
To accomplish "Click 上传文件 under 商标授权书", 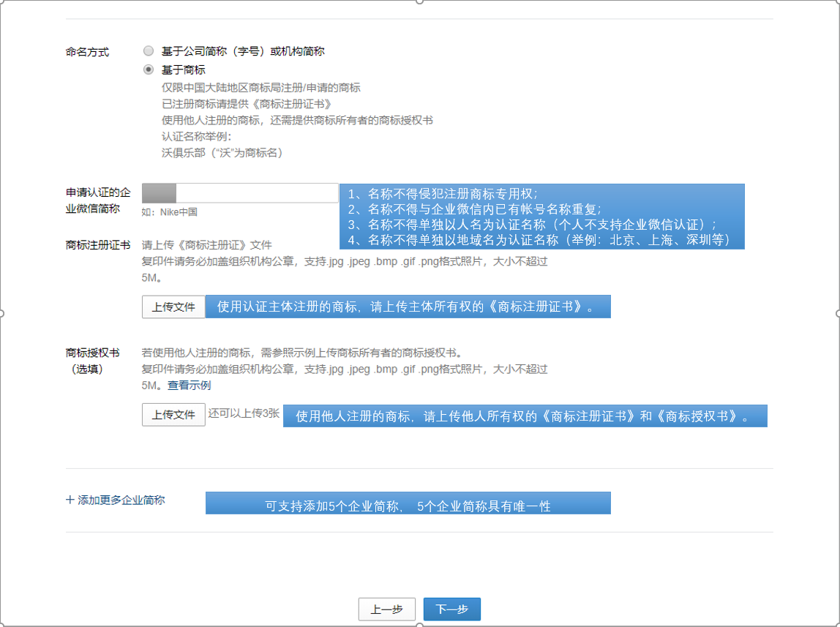I will click(x=173, y=415).
